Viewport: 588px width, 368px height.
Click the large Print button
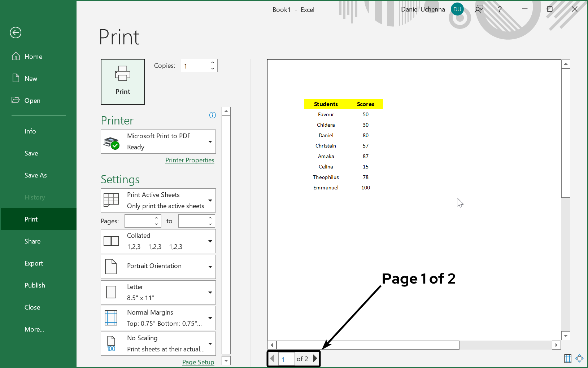(123, 82)
